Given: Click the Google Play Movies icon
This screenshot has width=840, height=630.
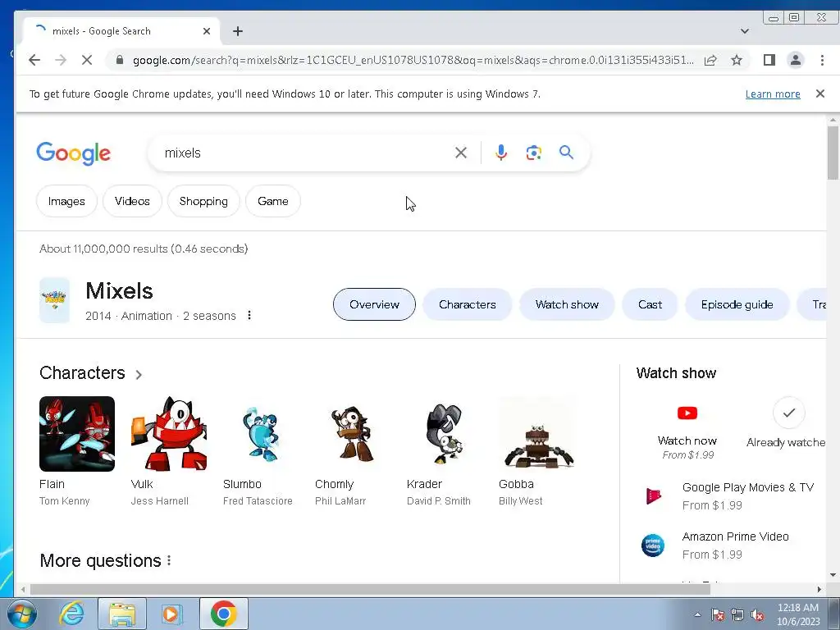Looking at the screenshot, I should pyautogui.click(x=653, y=496).
